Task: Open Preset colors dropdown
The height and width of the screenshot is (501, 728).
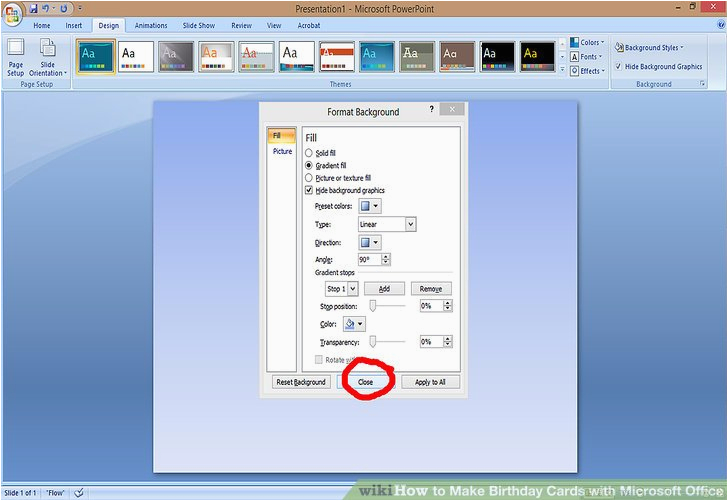Action: (x=370, y=206)
